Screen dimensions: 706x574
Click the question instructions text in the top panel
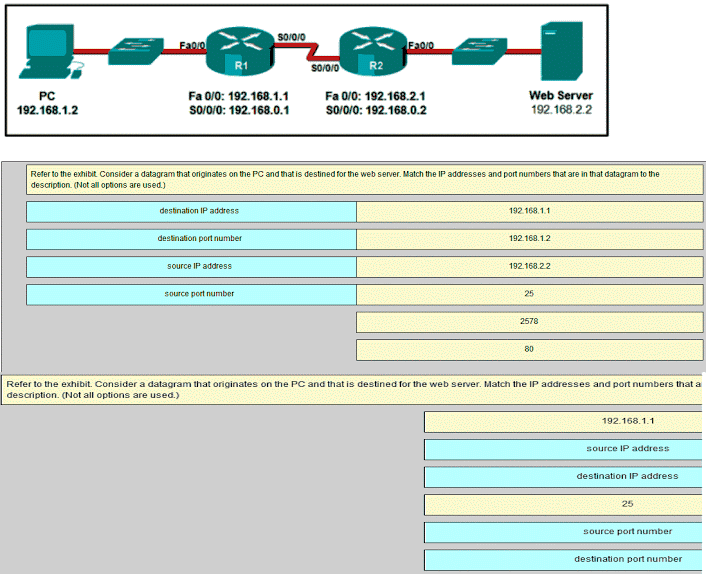point(345,179)
